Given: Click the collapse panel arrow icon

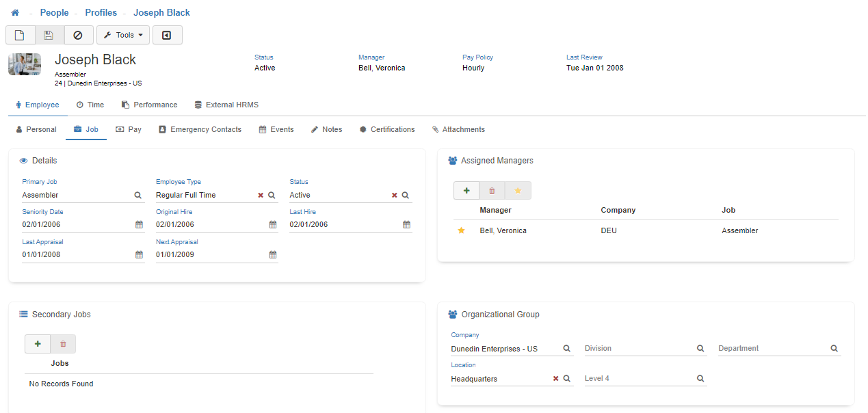Looking at the screenshot, I should click(x=167, y=35).
